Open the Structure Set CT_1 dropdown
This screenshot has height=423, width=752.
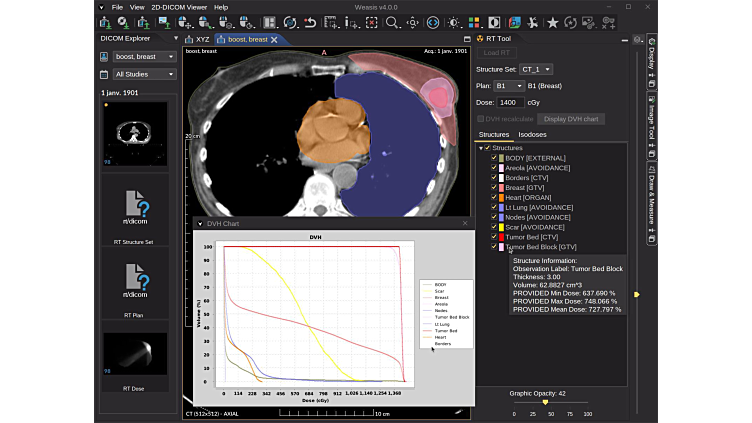point(536,70)
